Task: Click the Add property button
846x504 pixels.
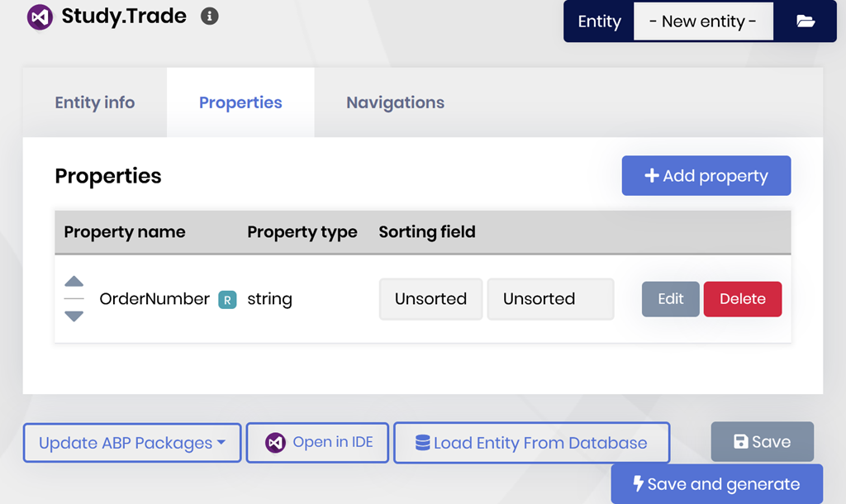Action: tap(706, 176)
